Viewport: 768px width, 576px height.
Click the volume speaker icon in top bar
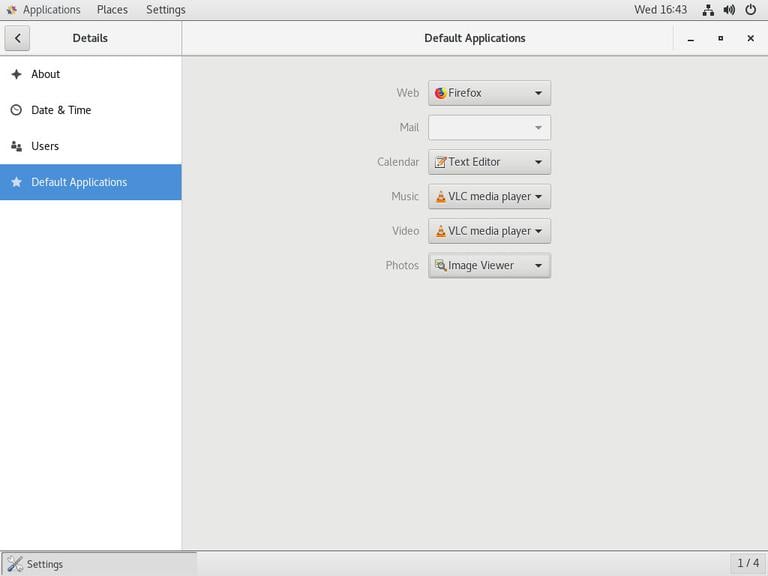coord(729,10)
